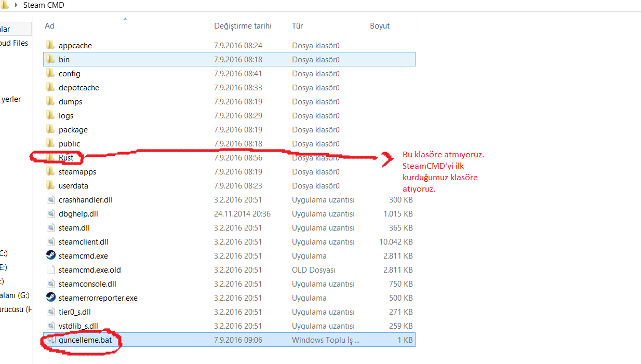Select the config folder icon
The image size is (641, 364).
click(50, 73)
